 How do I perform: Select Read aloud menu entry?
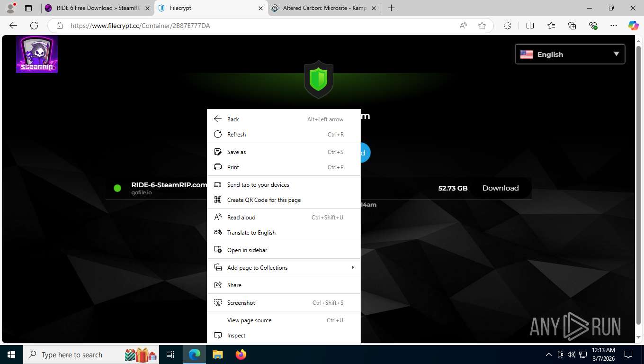(284, 218)
